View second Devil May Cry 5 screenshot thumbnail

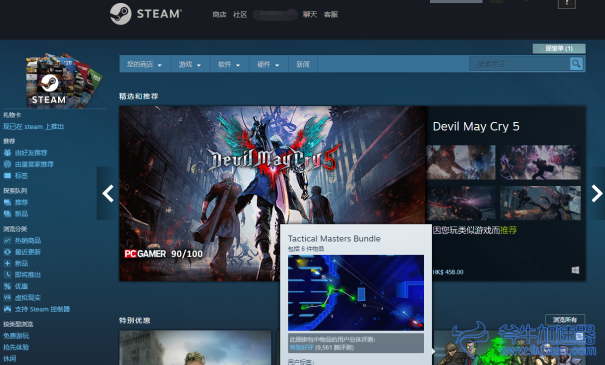click(541, 162)
